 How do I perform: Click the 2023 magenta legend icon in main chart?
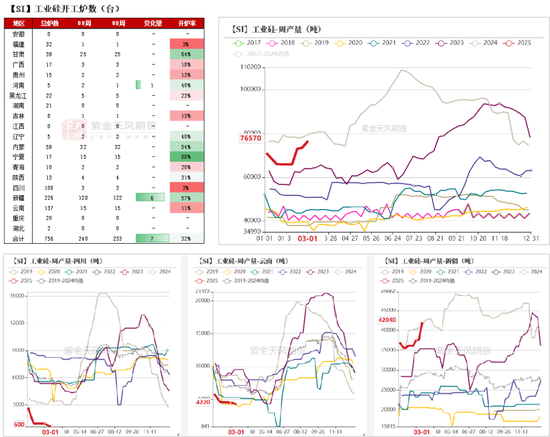[441, 43]
